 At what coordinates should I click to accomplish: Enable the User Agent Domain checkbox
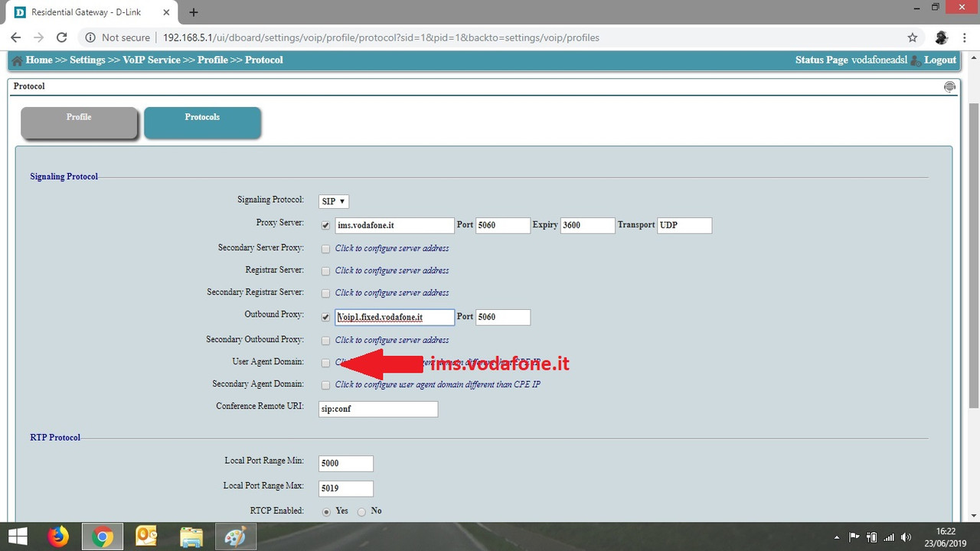[x=326, y=363]
